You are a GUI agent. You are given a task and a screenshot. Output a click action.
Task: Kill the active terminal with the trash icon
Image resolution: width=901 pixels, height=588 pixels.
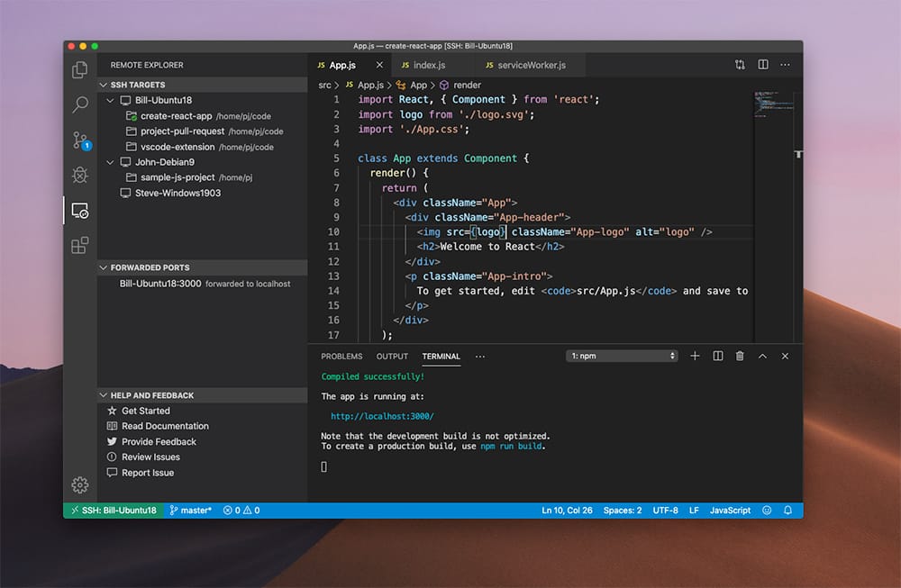[740, 356]
